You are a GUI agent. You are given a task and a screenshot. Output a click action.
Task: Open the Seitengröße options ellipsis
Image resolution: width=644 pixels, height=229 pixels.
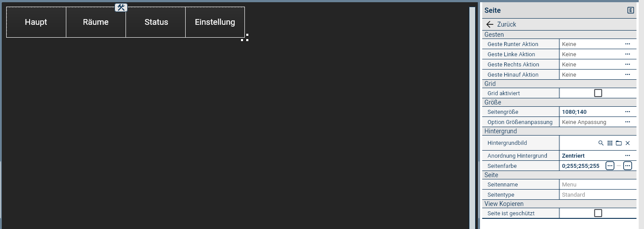(628, 112)
